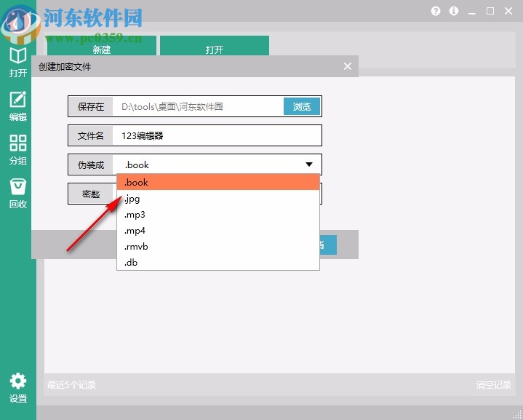The width and height of the screenshot is (523, 420).
Task: Maximize the main window
Action: click(x=490, y=11)
